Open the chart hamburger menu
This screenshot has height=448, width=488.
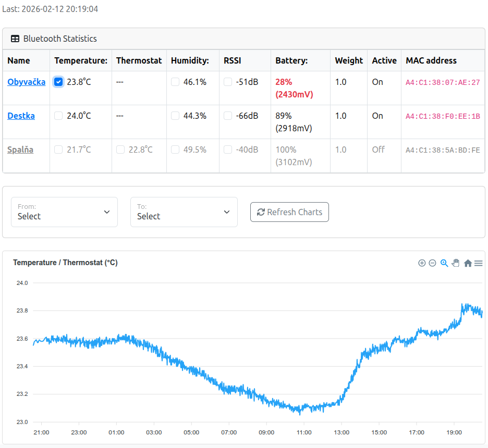[478, 264]
